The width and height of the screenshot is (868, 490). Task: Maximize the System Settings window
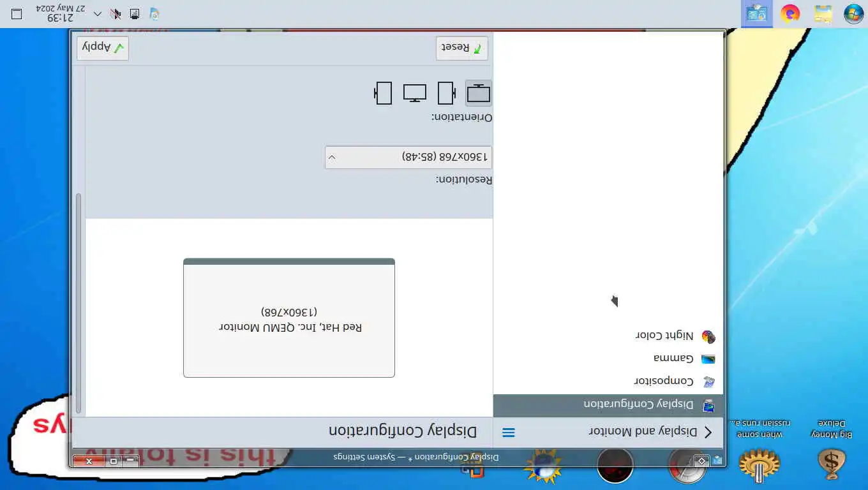[x=114, y=461]
